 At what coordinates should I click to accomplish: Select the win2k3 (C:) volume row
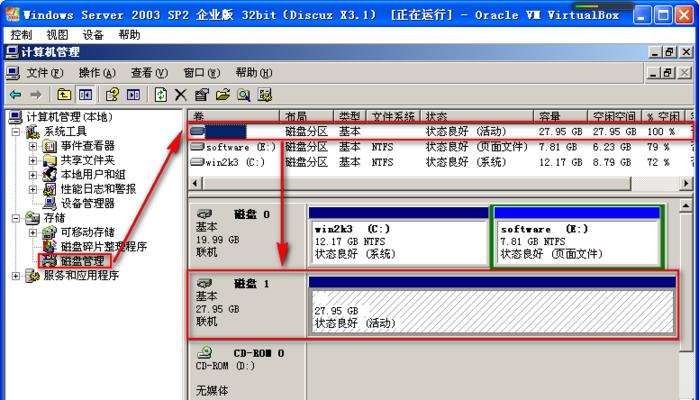pyautogui.click(x=440, y=162)
